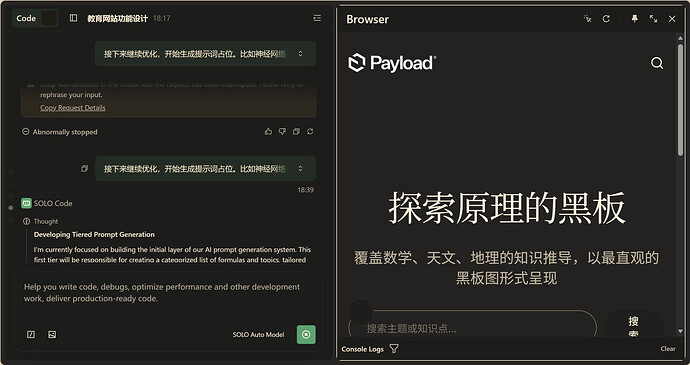The height and width of the screenshot is (365, 690).
Task: Click the Copy Request Details link
Action: pyautogui.click(x=73, y=108)
